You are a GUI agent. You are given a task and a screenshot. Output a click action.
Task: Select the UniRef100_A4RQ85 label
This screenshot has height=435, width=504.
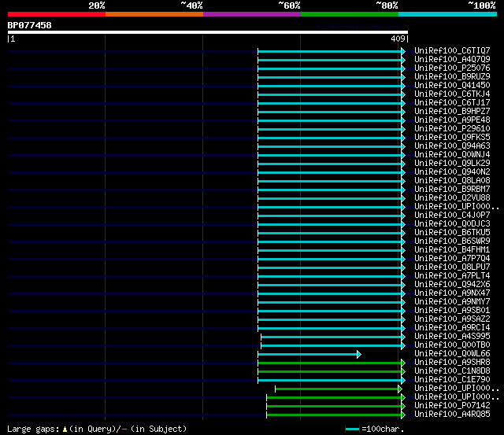pyautogui.click(x=452, y=415)
